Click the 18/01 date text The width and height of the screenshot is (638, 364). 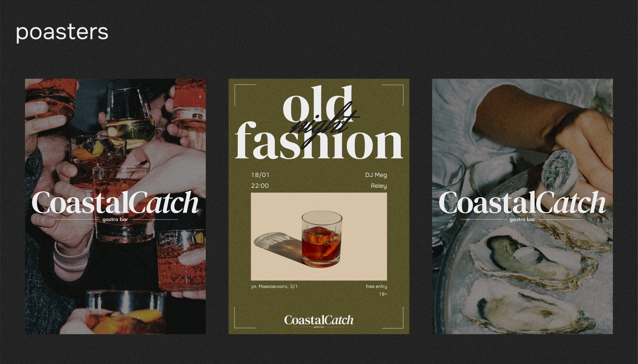pyautogui.click(x=260, y=175)
